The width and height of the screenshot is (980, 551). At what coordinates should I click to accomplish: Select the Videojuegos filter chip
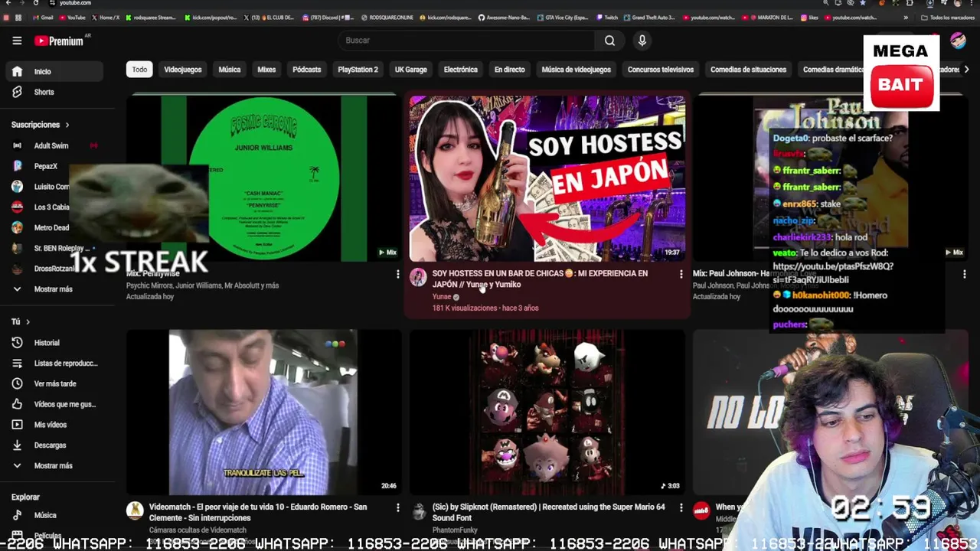click(x=183, y=70)
